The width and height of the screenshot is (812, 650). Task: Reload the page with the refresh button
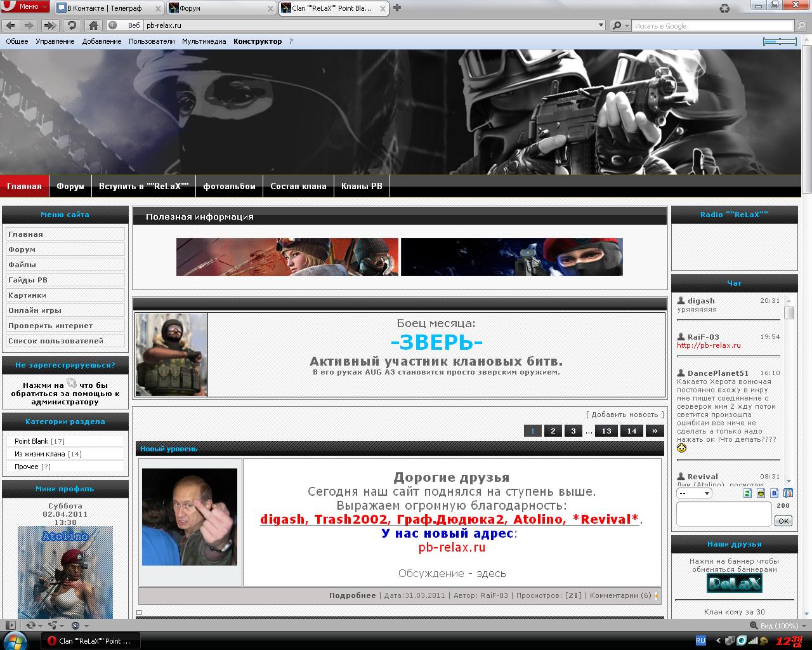(x=72, y=25)
